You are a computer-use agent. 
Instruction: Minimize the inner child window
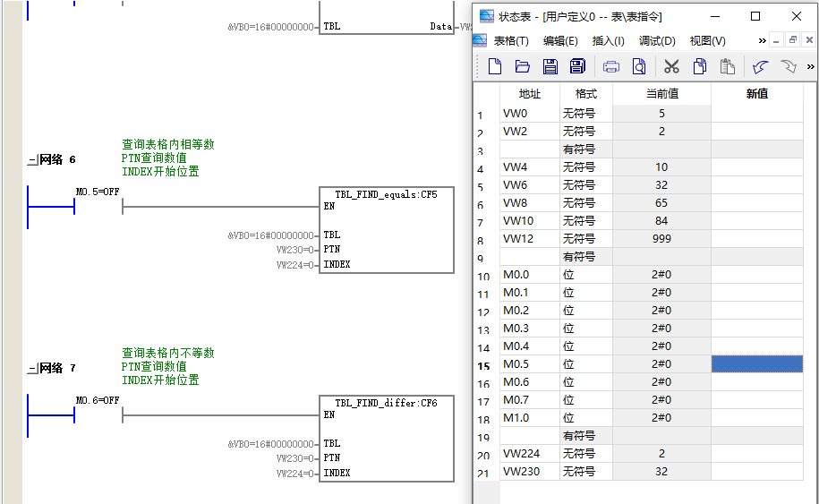click(x=776, y=40)
